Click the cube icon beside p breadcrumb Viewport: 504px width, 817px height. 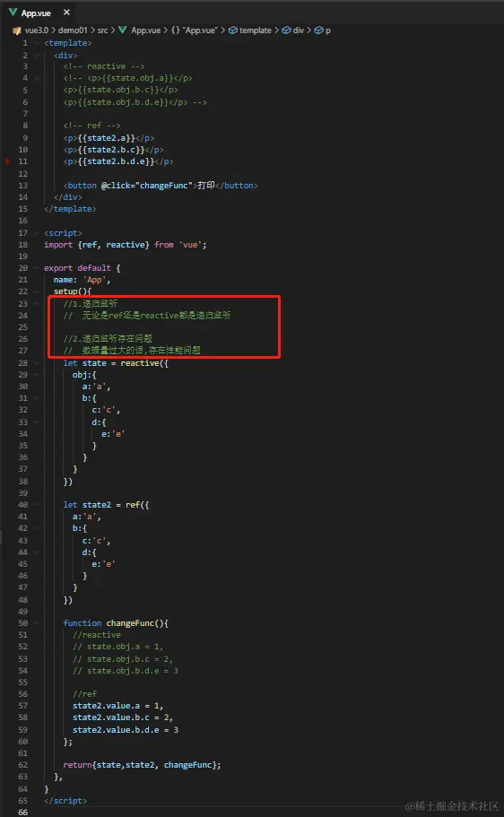pyautogui.click(x=318, y=30)
